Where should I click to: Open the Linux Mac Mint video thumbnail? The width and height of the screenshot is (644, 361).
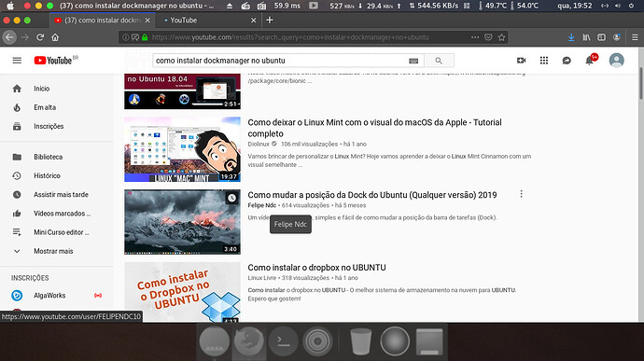point(182,149)
